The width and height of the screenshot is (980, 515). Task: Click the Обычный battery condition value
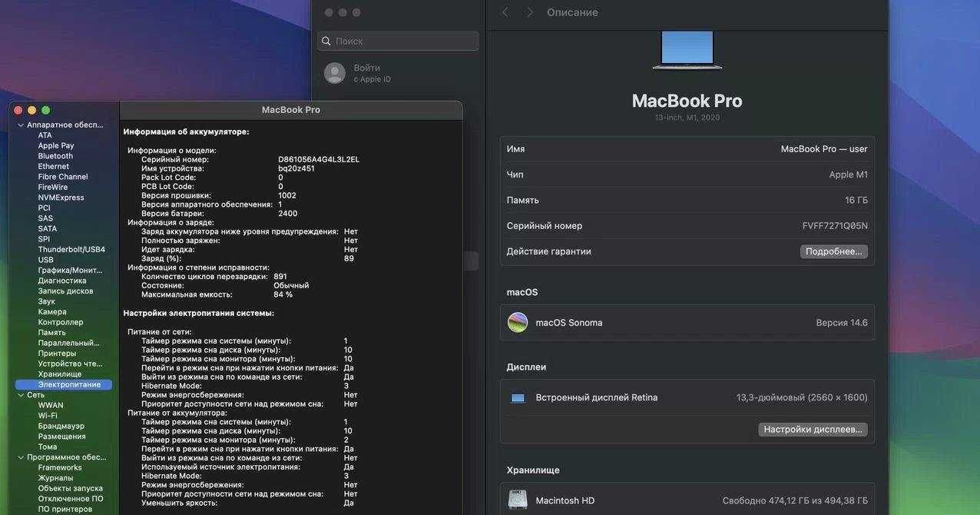click(x=291, y=286)
